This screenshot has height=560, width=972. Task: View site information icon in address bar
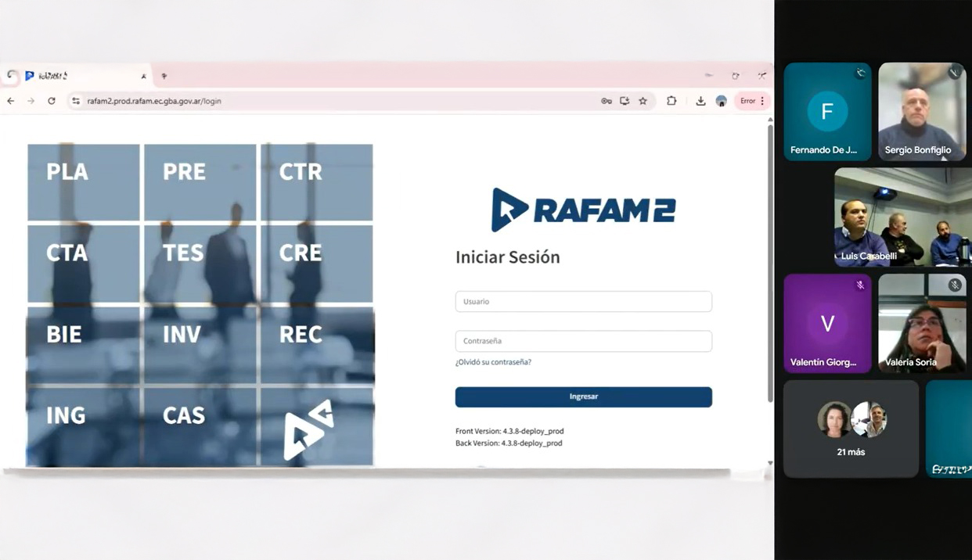[76, 101]
